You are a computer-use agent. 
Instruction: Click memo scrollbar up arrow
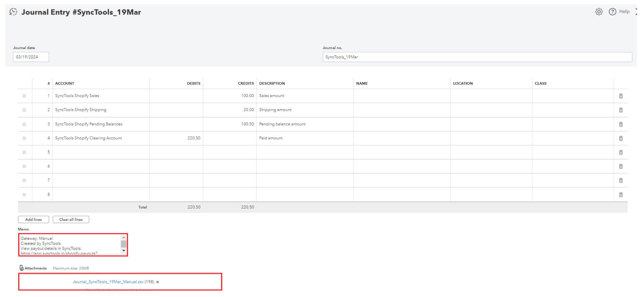[124, 238]
